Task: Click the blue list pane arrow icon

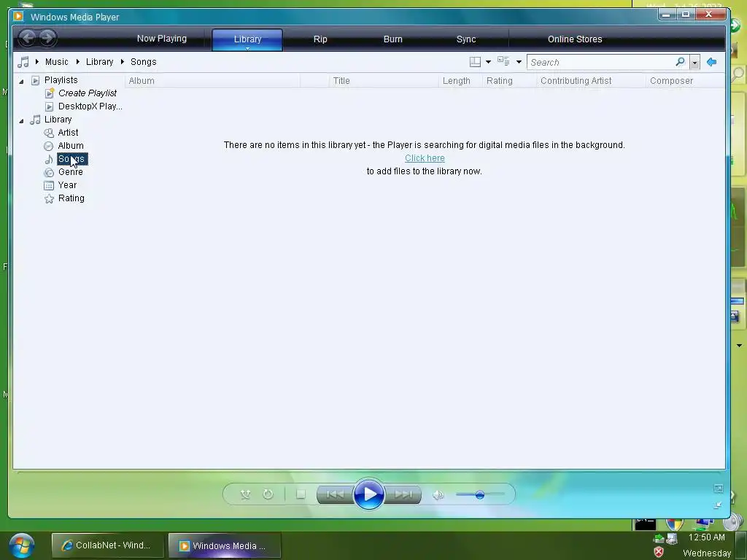Action: click(712, 62)
